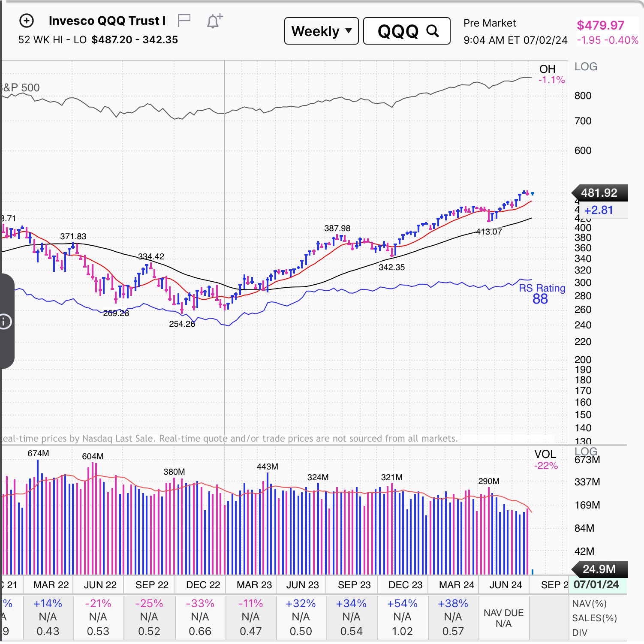Click the magnifier search icon

(x=433, y=31)
